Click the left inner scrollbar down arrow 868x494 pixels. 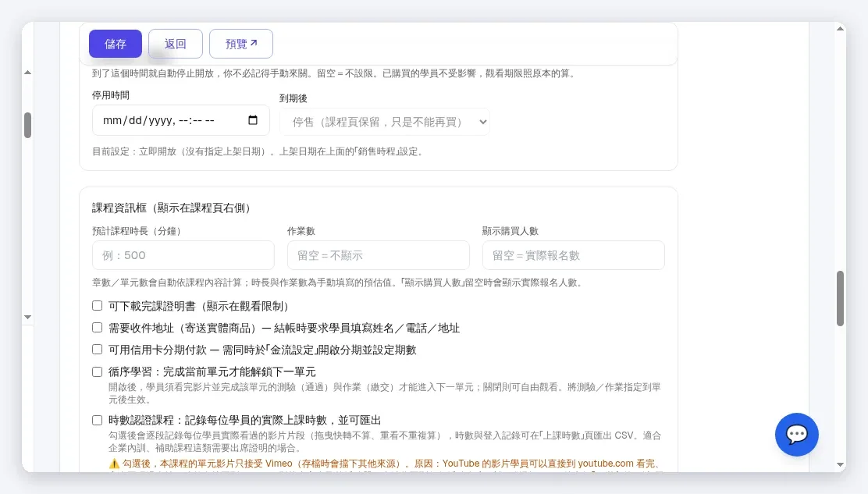[27, 317]
